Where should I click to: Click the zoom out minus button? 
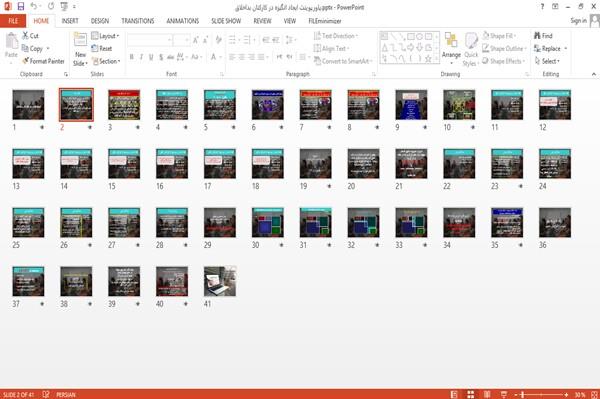(516, 394)
